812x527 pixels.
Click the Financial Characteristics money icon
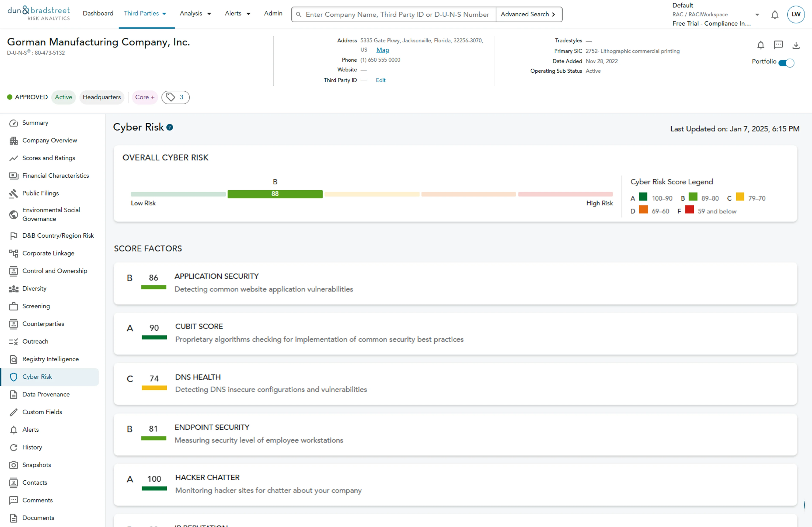[14, 176]
